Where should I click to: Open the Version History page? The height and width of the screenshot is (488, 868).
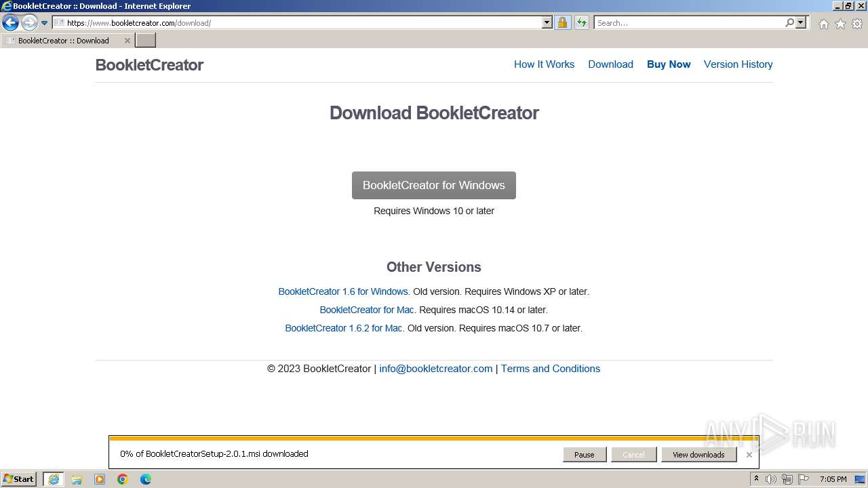(x=738, y=64)
